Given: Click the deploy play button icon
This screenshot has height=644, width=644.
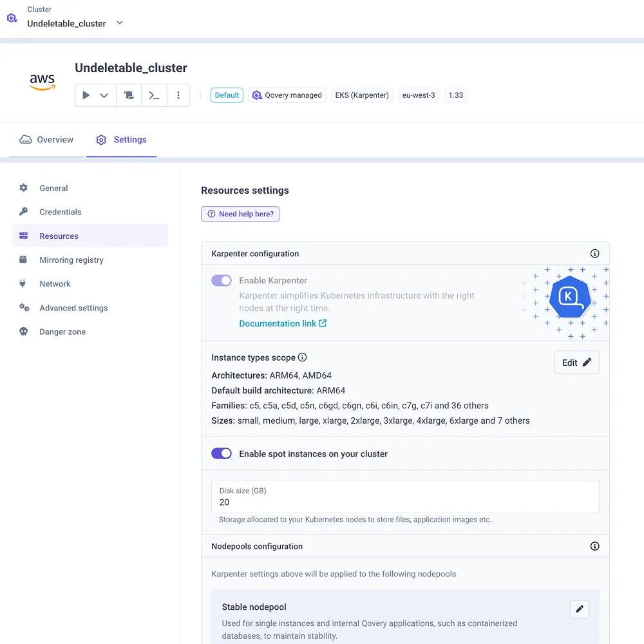Looking at the screenshot, I should [86, 95].
